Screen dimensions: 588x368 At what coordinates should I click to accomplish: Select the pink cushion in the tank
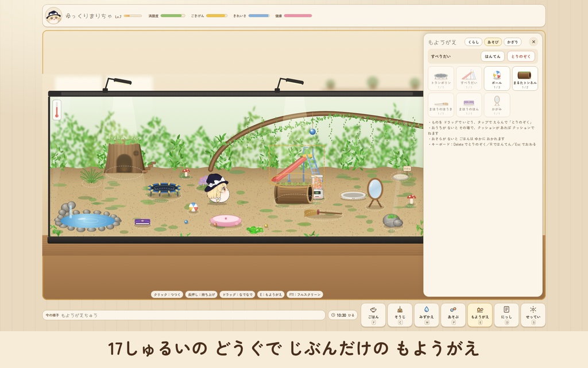(225, 220)
